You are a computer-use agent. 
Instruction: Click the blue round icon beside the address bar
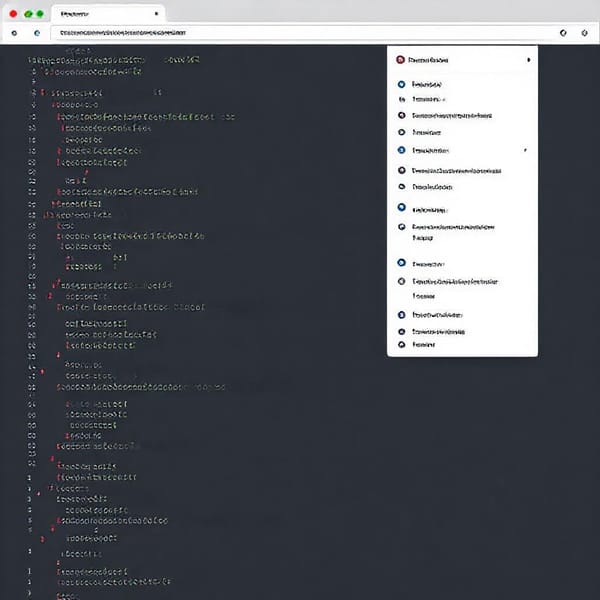(37, 33)
